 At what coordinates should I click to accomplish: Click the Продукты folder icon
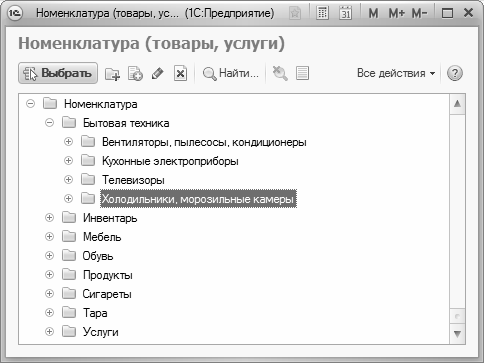[69, 275]
